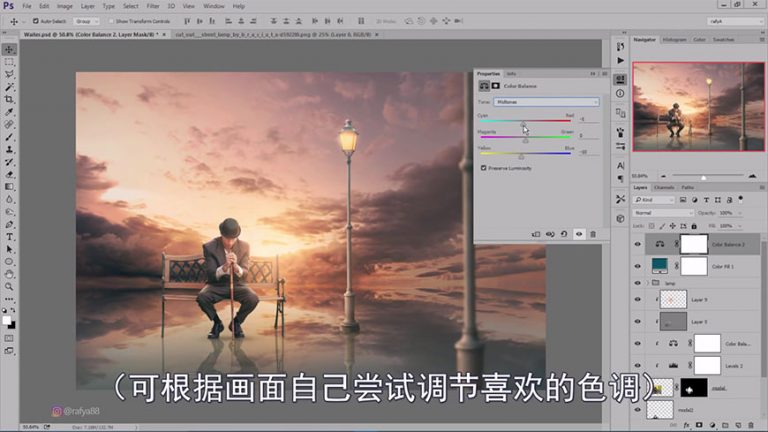Hide the lamp group layer
768x432 pixels.
tap(638, 283)
